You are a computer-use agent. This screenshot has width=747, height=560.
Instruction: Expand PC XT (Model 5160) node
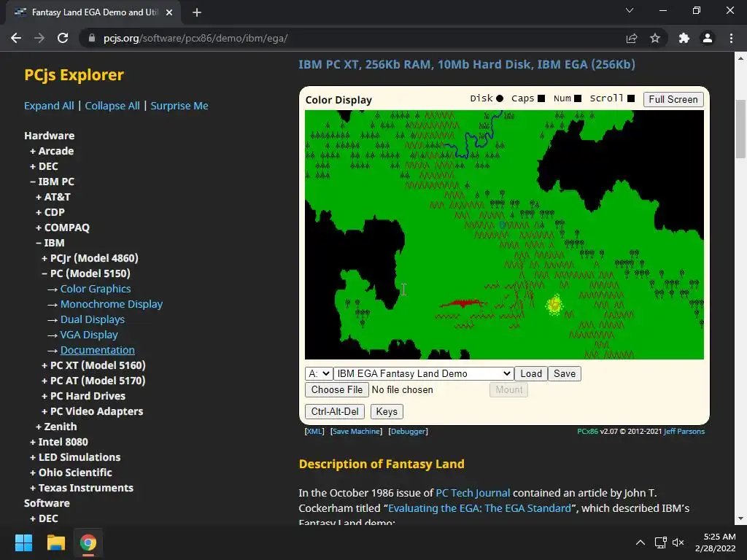coord(93,365)
